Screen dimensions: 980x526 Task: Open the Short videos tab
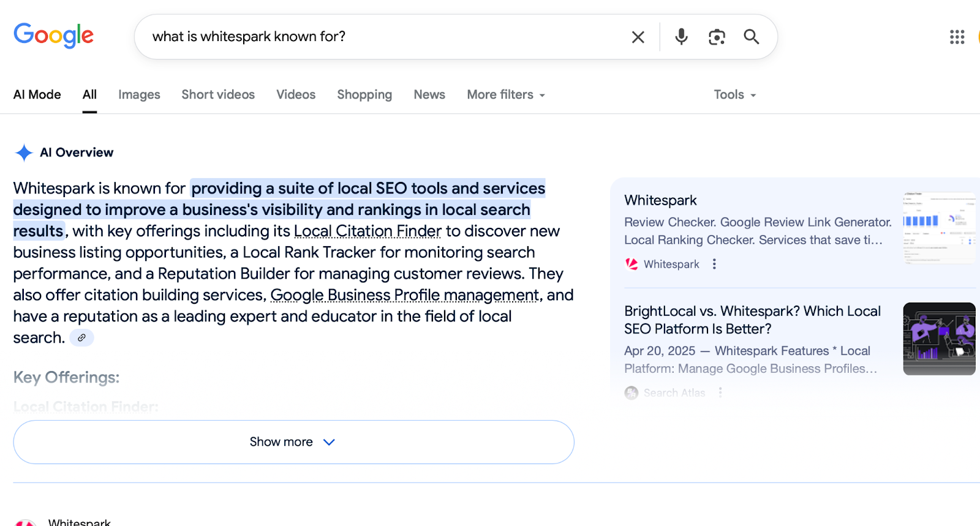[218, 94]
